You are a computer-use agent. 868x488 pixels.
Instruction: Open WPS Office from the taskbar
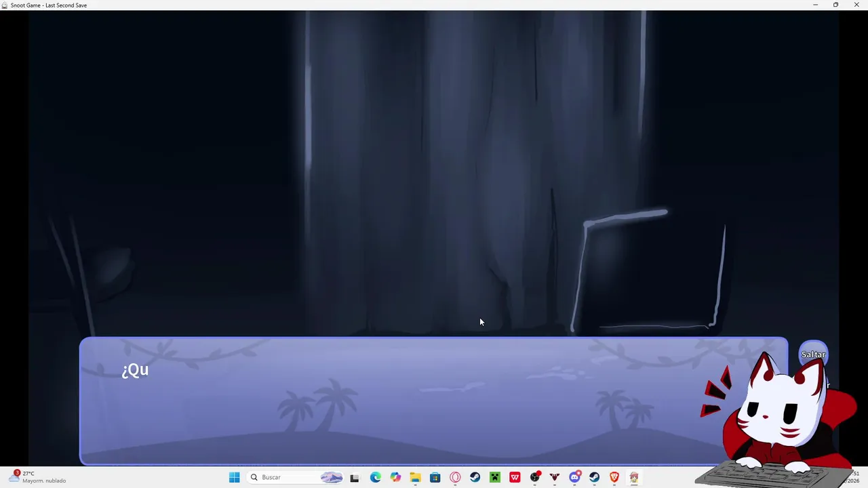click(515, 477)
